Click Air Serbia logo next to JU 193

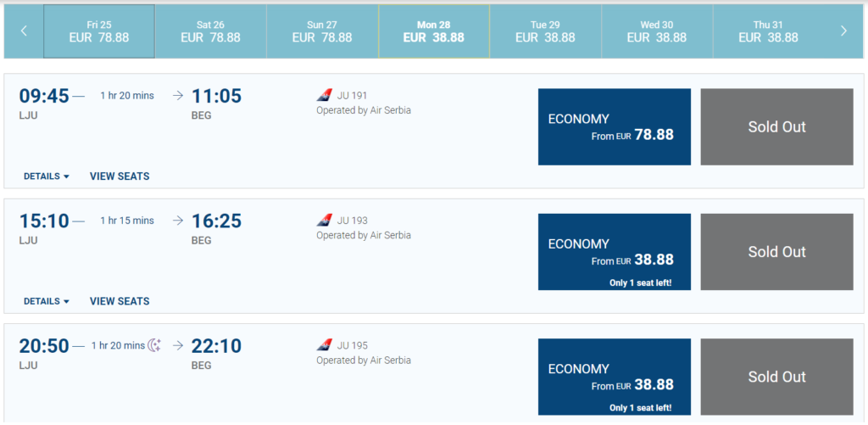click(325, 221)
